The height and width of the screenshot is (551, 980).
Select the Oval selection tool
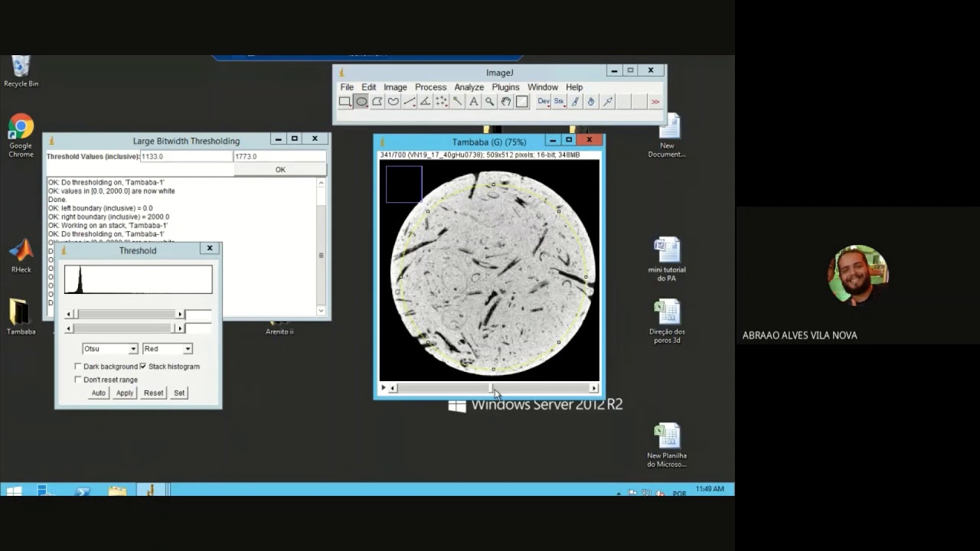point(361,102)
